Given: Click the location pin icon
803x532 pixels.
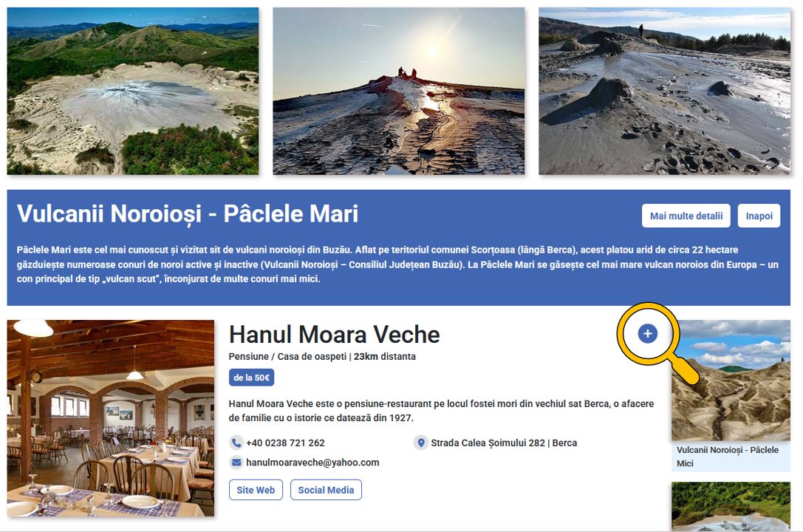Looking at the screenshot, I should coord(421,443).
